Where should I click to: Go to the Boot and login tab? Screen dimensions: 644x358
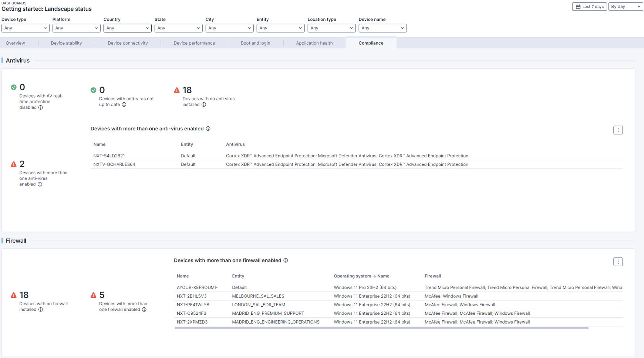pyautogui.click(x=255, y=43)
